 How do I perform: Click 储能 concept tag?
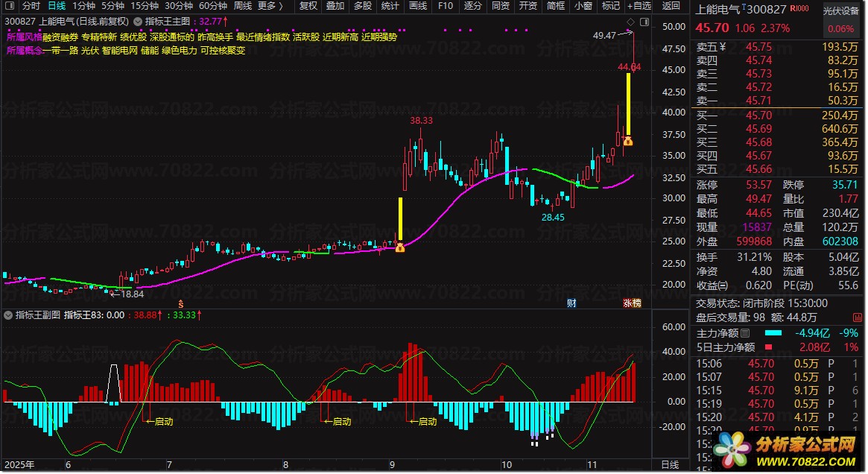(150, 51)
